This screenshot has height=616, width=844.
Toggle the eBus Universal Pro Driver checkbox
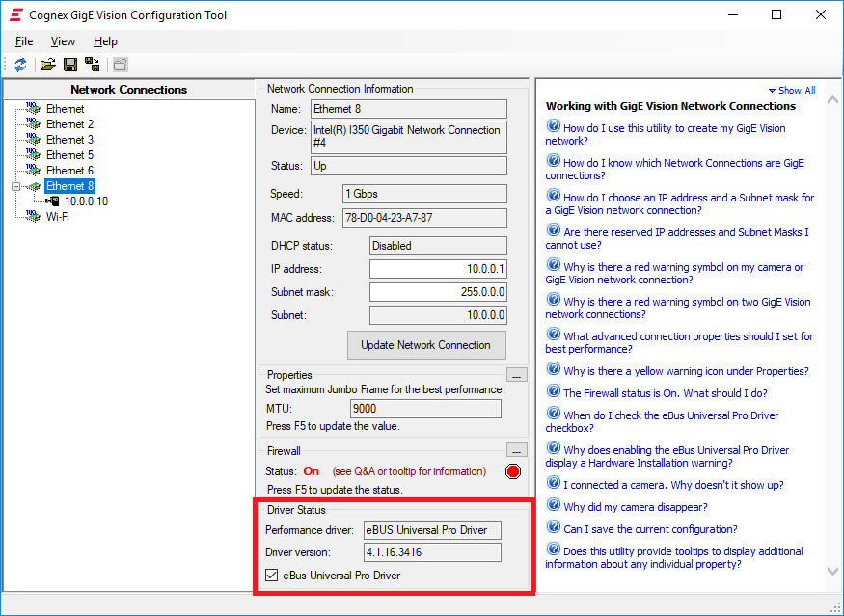[271, 575]
